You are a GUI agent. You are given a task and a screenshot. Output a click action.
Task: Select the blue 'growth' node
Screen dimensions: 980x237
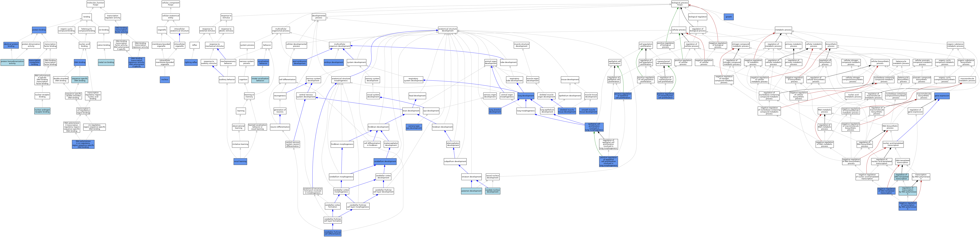[729, 17]
